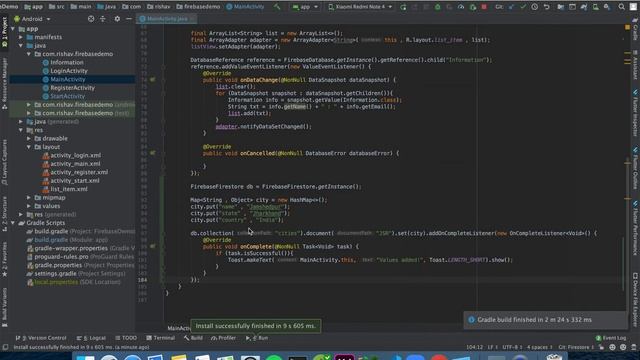This screenshot has height=360, width=640.
Task: Collapse the Gradle Scripts node
Action: 13,223
